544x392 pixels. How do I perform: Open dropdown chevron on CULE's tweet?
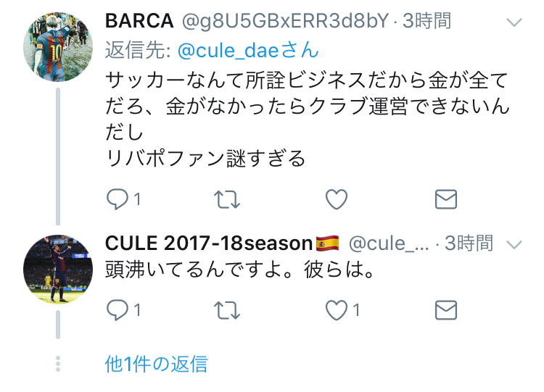pyautogui.click(x=514, y=245)
